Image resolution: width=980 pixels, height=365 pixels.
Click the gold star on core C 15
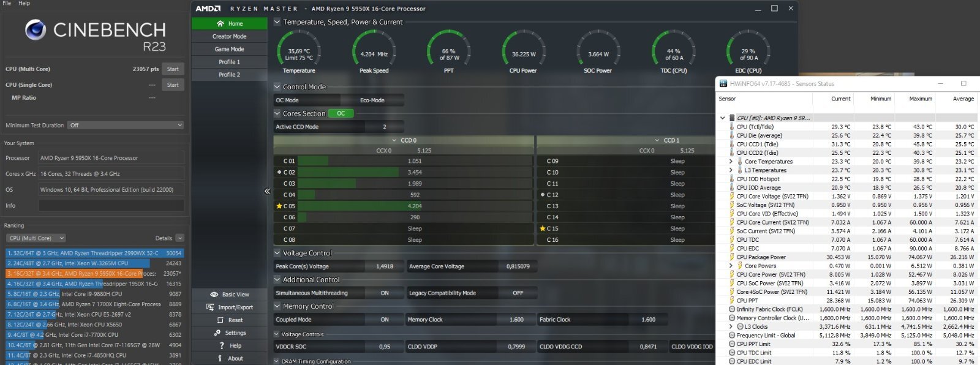click(543, 228)
